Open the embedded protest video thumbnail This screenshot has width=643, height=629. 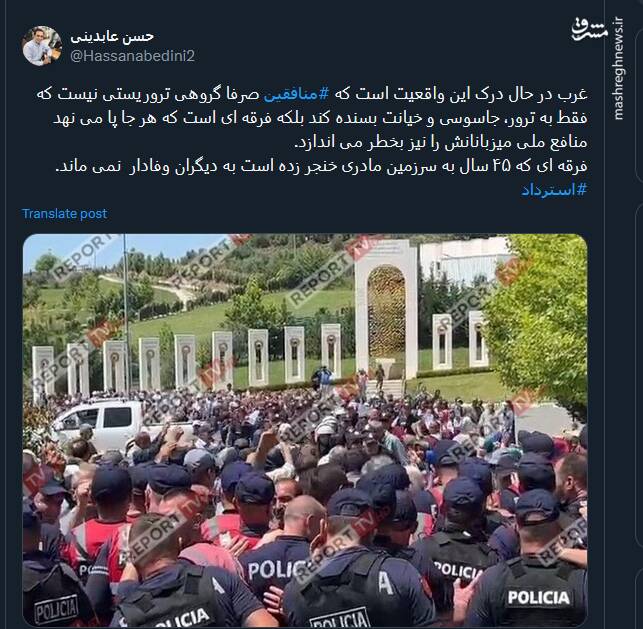[305, 430]
